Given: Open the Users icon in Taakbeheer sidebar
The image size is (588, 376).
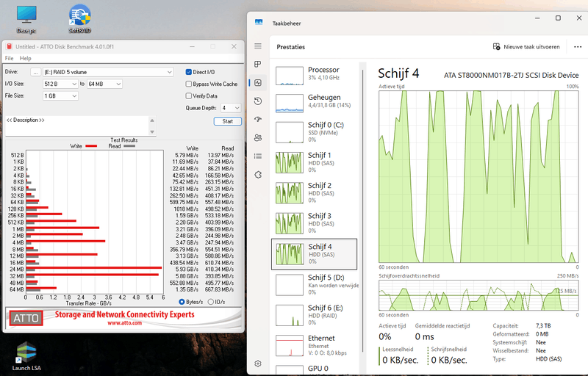Looking at the screenshot, I should [258, 138].
